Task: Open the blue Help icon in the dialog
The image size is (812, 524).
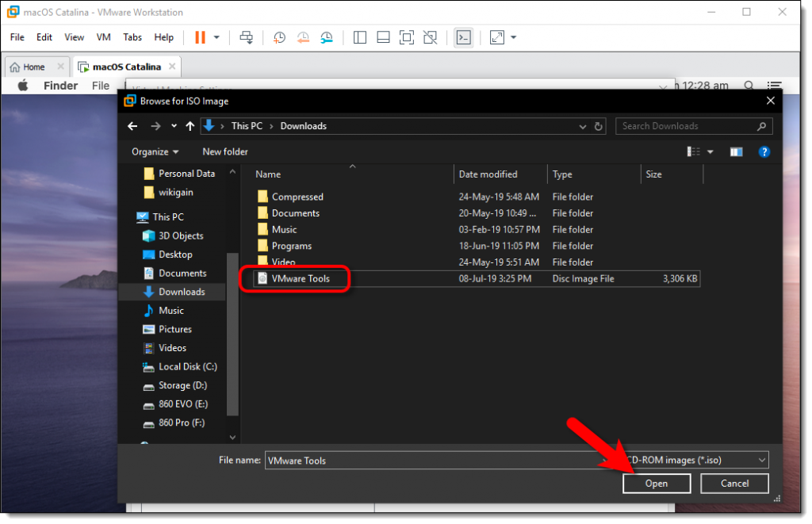Action: point(764,151)
